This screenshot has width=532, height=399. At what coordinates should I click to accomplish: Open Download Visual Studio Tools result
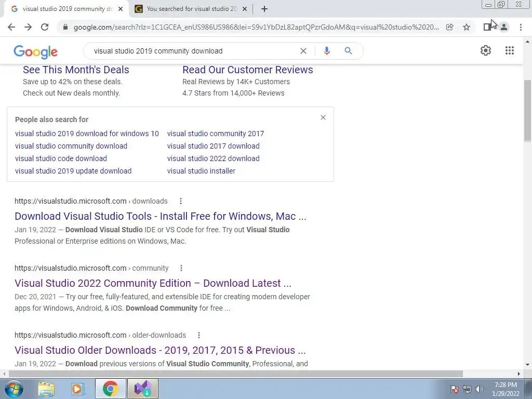point(161,216)
